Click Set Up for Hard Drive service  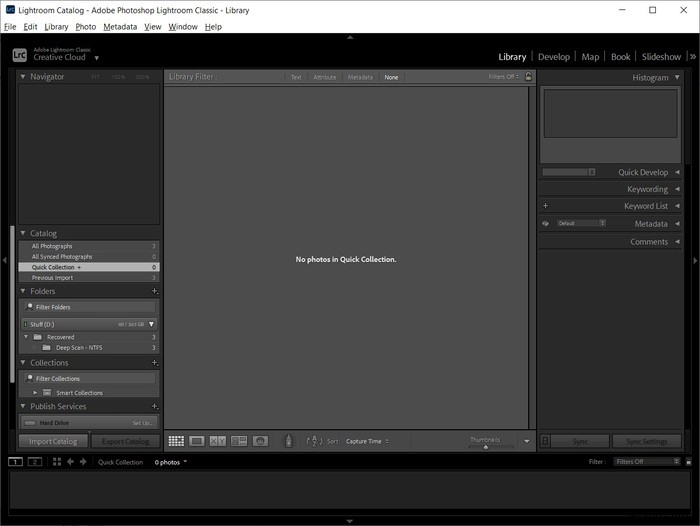point(142,423)
